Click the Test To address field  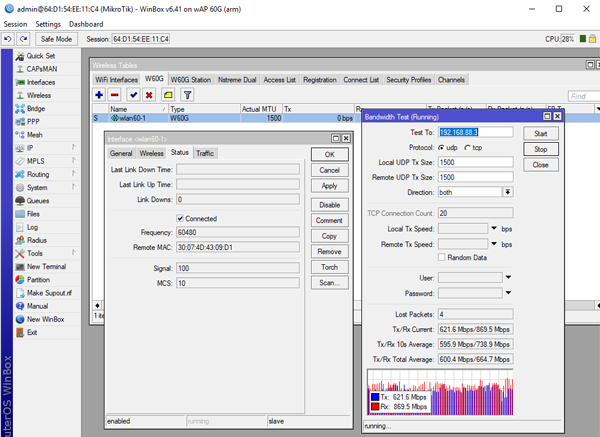(x=476, y=132)
